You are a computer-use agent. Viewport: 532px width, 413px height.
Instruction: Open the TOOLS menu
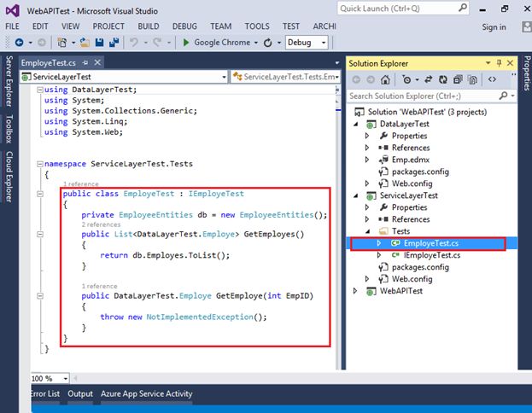tap(257, 26)
